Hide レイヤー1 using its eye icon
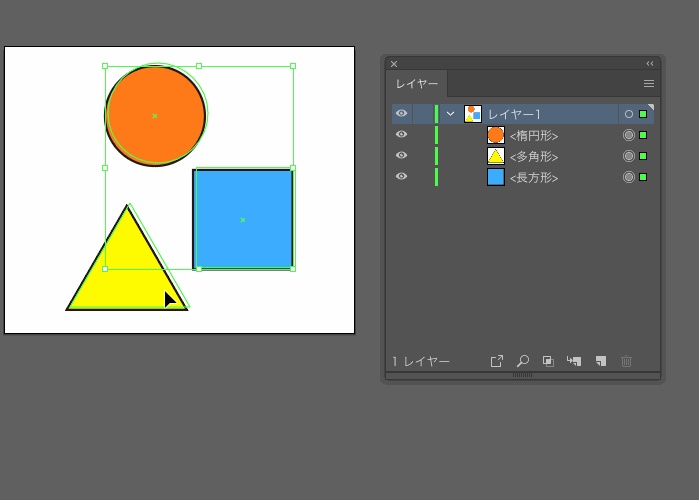The width and height of the screenshot is (699, 500). point(401,114)
